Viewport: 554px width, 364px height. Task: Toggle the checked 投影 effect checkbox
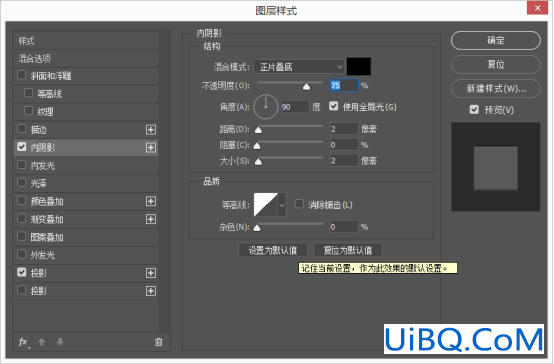click(22, 272)
